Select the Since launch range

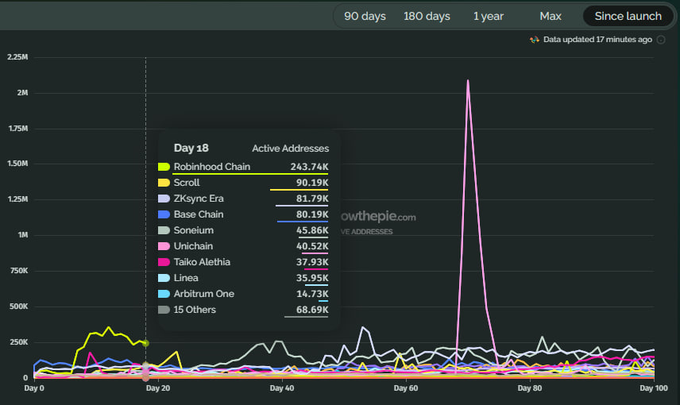[628, 16]
